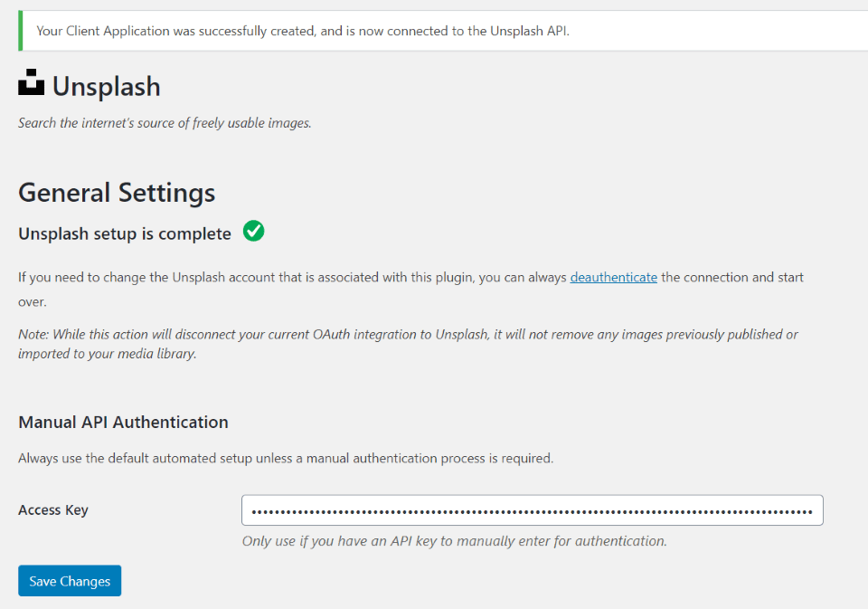Click the Manual API Authentication section title
This screenshot has height=609, width=868.
click(123, 422)
